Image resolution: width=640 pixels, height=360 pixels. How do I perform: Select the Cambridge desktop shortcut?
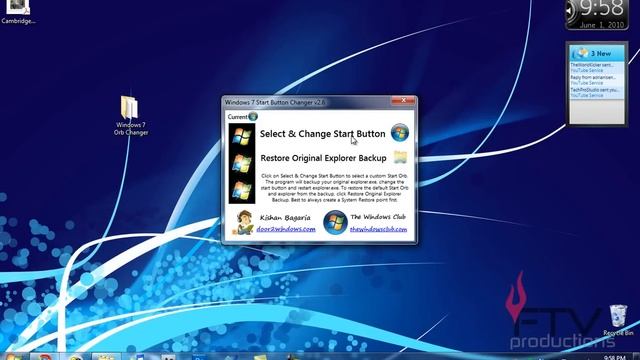(18, 12)
